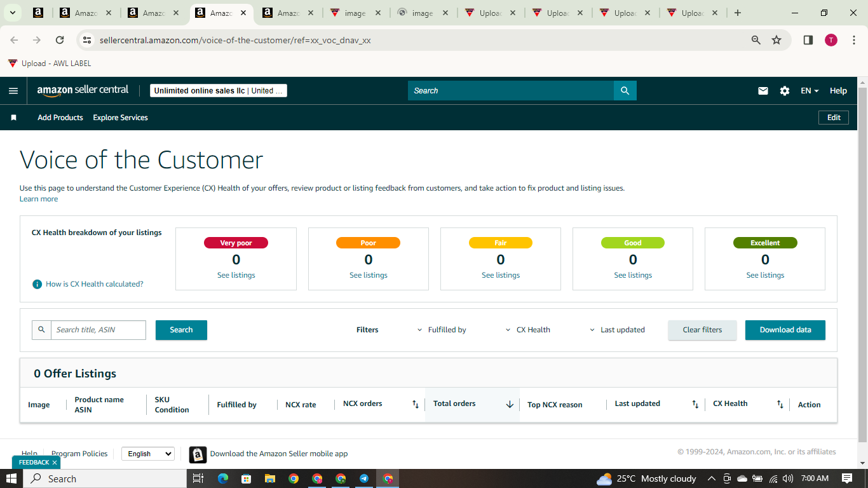Image resolution: width=868 pixels, height=488 pixels.
Task: Open the Seller Central hamburger menu
Action: click(x=13, y=91)
